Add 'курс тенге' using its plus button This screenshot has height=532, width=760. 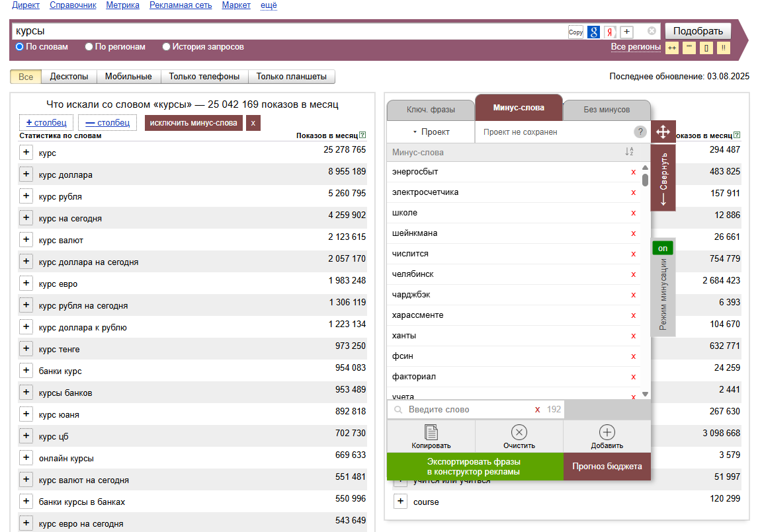(26, 348)
